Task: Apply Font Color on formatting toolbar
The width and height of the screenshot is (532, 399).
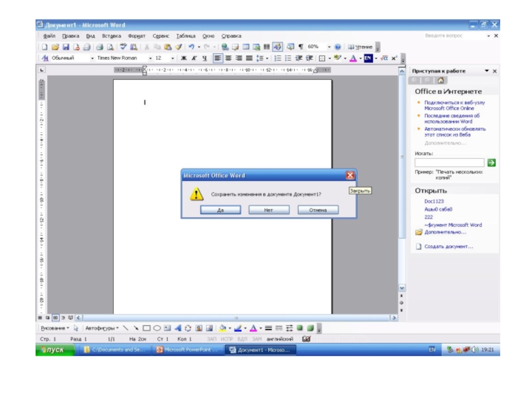Action: (353, 58)
